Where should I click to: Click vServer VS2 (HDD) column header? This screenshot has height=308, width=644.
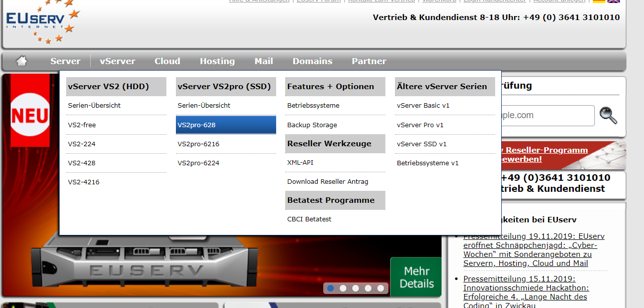click(116, 86)
